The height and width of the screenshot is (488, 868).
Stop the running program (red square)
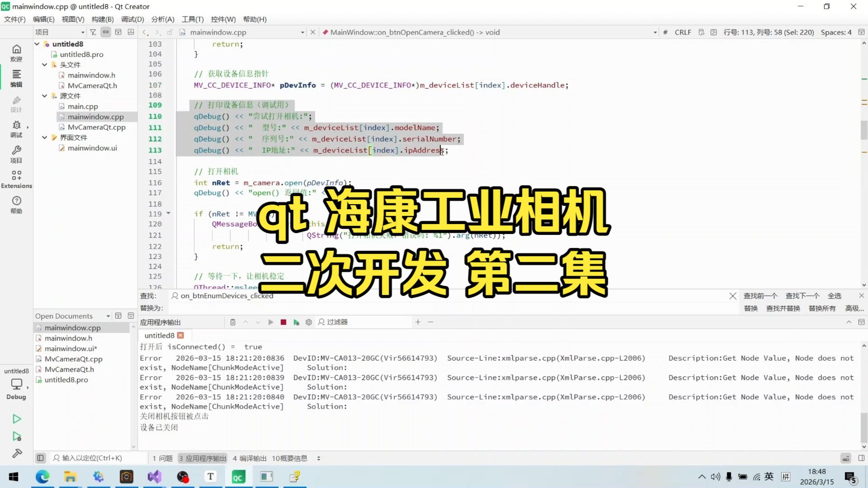[x=283, y=322]
